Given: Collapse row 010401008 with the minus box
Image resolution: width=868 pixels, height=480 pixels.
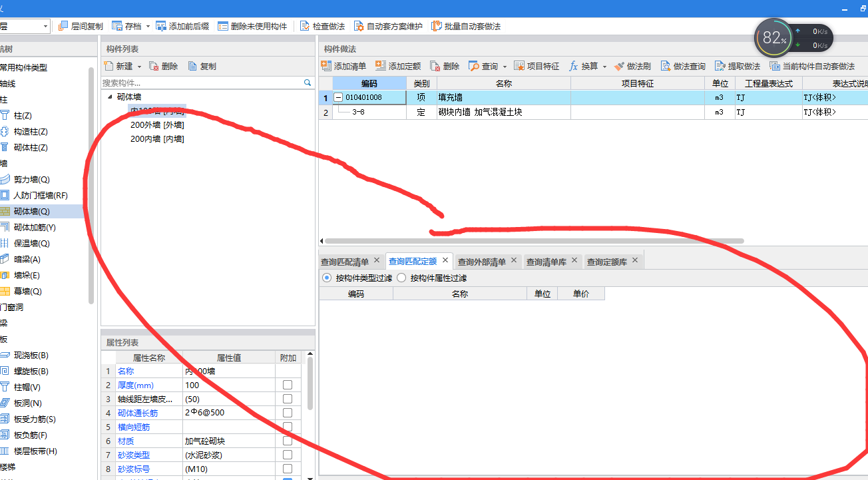Looking at the screenshot, I should [338, 97].
